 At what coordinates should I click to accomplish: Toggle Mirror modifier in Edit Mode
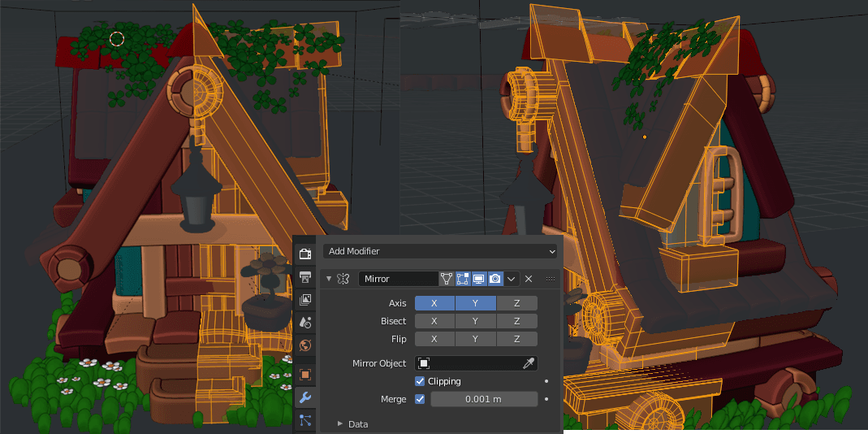point(463,279)
